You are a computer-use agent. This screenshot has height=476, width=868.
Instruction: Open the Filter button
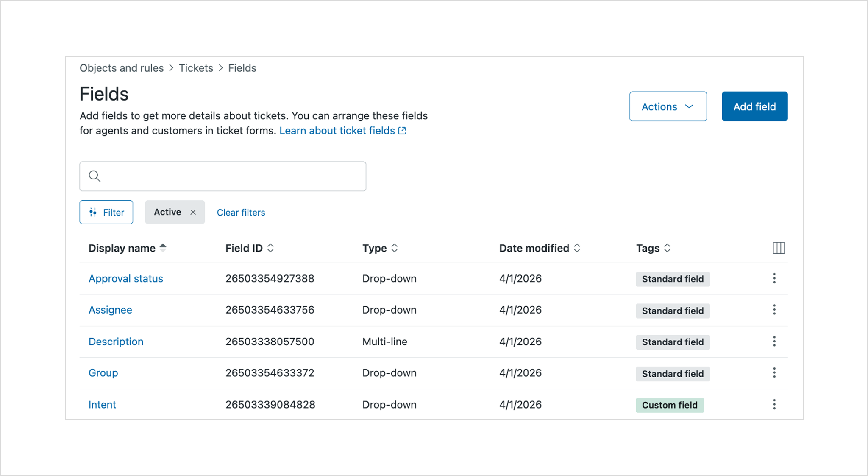click(x=106, y=212)
